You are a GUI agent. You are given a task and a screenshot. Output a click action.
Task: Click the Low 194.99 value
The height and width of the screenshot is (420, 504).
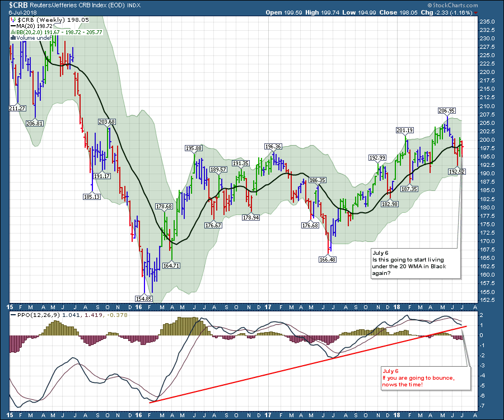(x=360, y=12)
